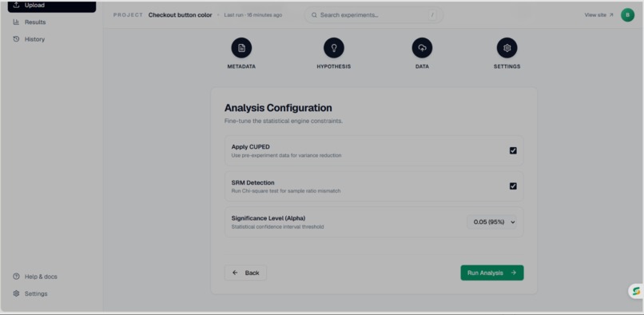Click the SRM Detection label
Image resolution: width=644 pixels, height=315 pixels.
(252, 182)
